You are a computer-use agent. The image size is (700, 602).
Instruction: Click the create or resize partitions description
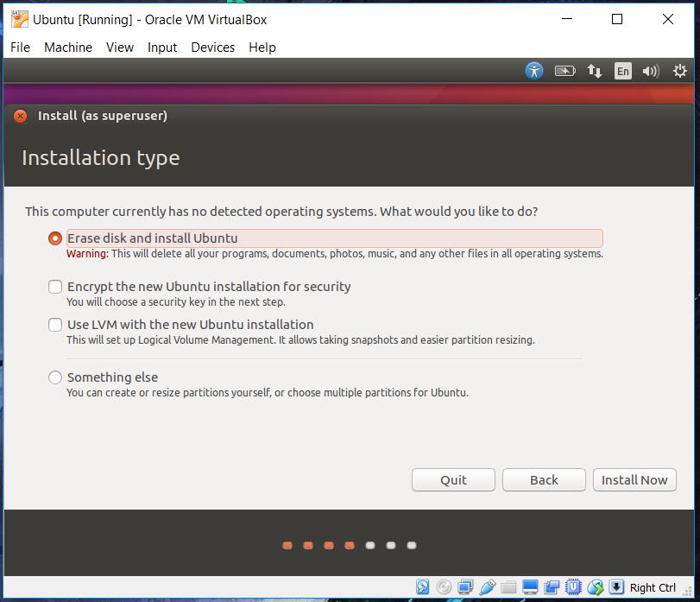pyautogui.click(x=268, y=392)
